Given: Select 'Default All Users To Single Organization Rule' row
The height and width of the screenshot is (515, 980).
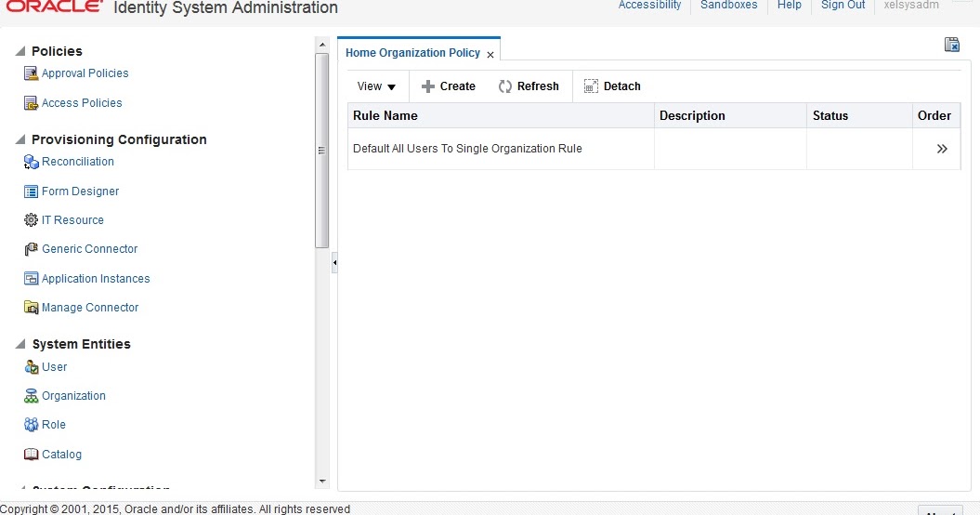Looking at the screenshot, I should point(654,149).
